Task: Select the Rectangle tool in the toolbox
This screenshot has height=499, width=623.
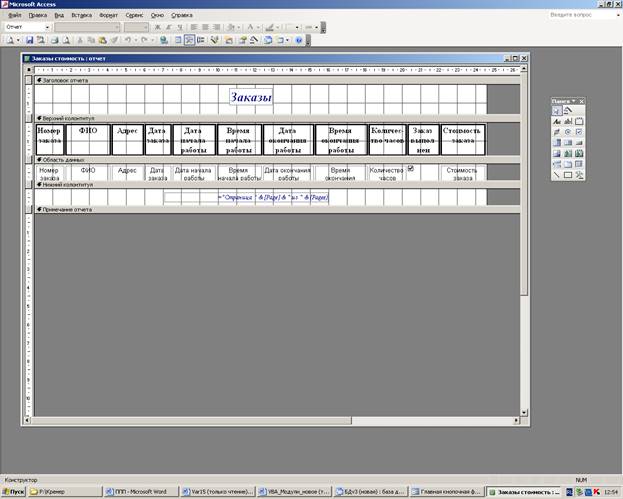Action: [x=568, y=175]
